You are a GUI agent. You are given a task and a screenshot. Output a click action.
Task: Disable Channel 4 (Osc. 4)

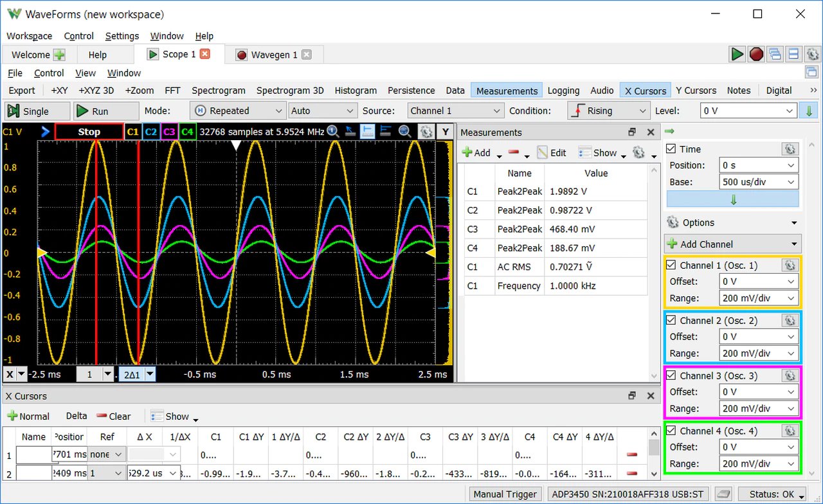(x=671, y=431)
